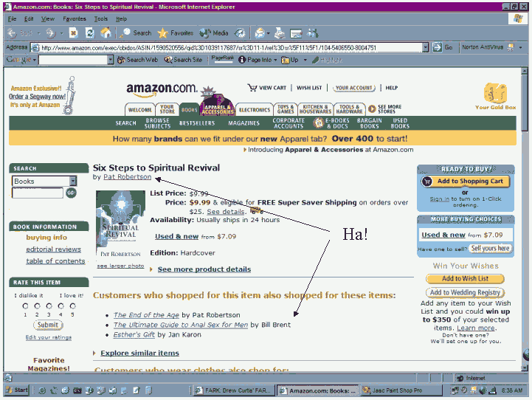Open the Books search category dropdown

(73, 181)
